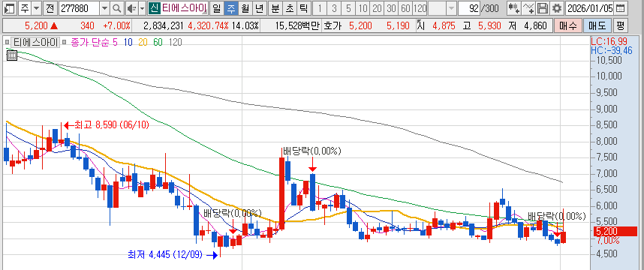Edit the stock code field 277880
Image resolution: width=644 pixels, height=270 pixels.
click(x=79, y=7)
